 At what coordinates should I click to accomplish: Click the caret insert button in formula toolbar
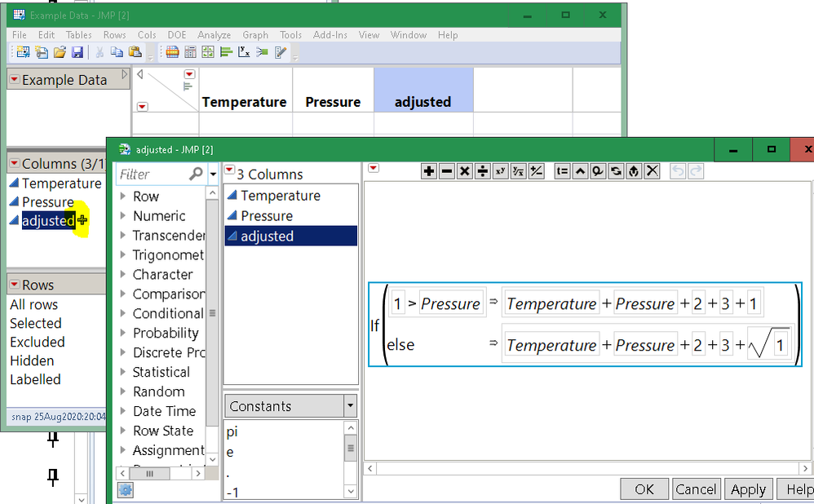point(581,171)
